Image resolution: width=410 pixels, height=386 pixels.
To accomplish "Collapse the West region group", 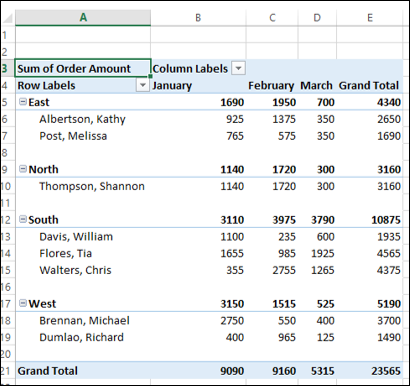I will [23, 303].
